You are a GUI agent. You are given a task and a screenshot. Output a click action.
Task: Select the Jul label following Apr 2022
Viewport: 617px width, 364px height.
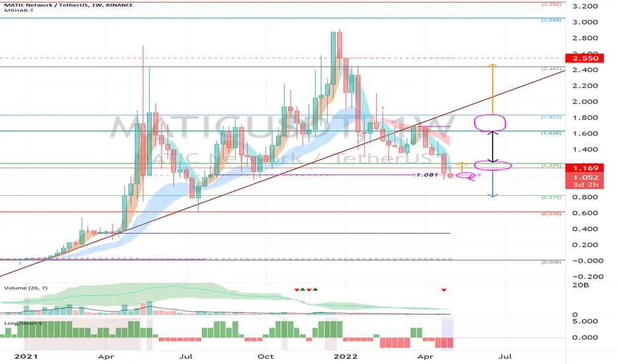[x=505, y=357]
